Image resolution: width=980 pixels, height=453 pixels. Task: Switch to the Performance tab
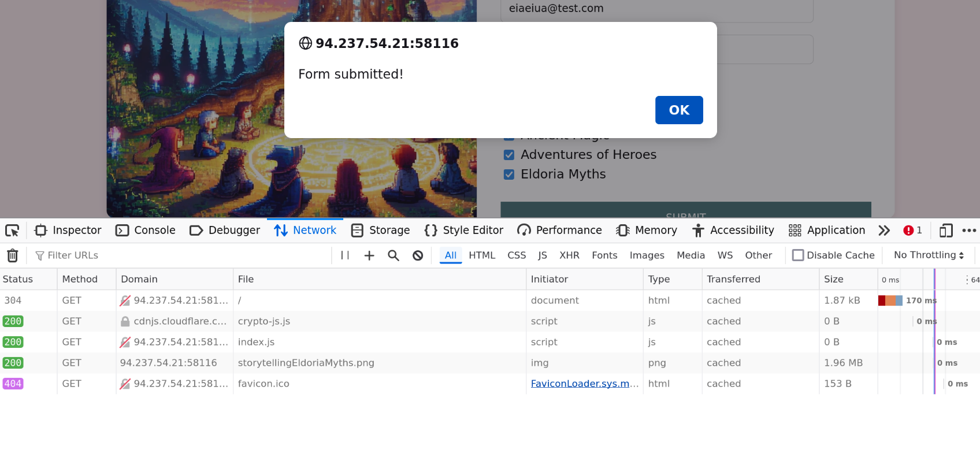tap(559, 231)
